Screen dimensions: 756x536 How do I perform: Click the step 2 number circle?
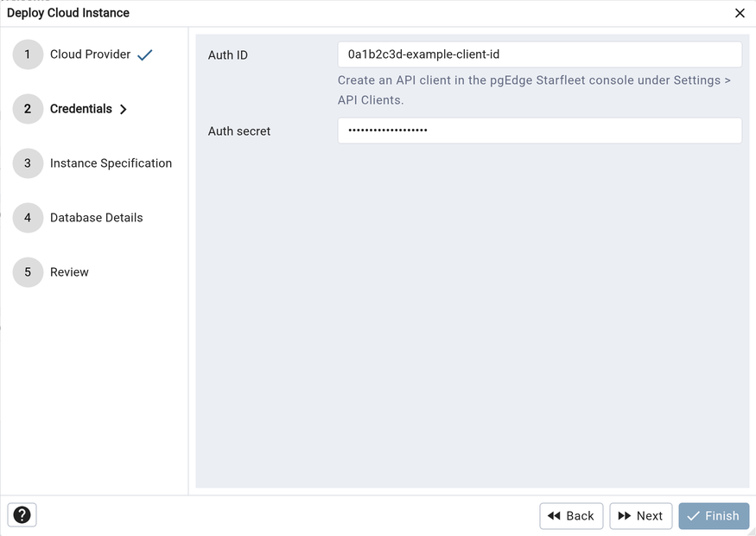[x=28, y=109]
